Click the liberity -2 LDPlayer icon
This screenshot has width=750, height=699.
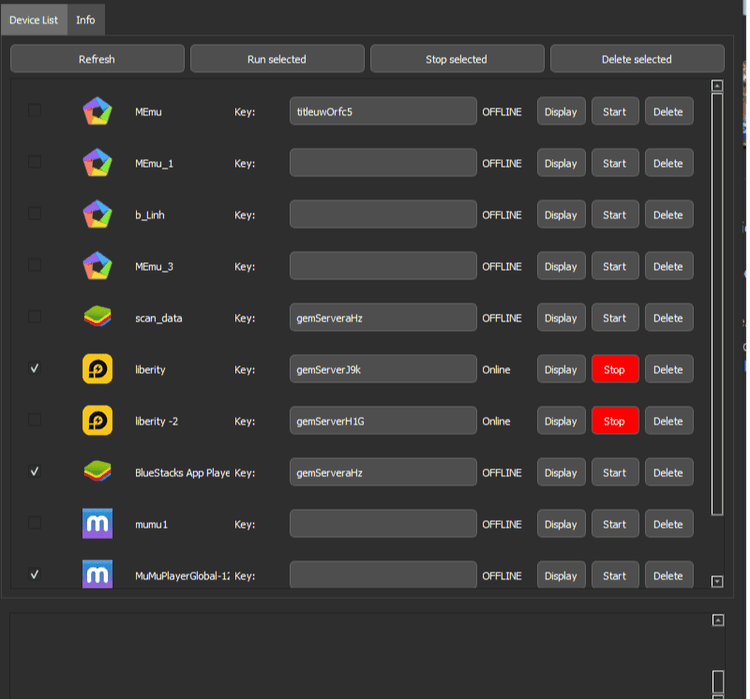[97, 421]
